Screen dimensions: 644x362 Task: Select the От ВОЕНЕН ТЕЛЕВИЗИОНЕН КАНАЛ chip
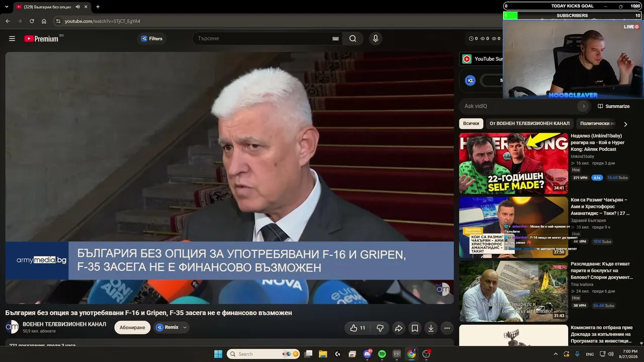pyautogui.click(x=529, y=123)
